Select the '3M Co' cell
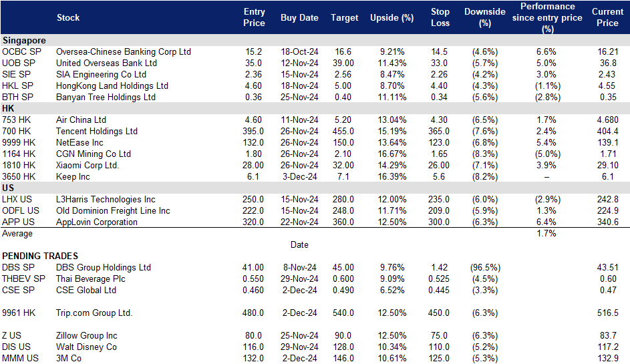Viewport: 630px width, 364px height. pyautogui.click(x=69, y=359)
